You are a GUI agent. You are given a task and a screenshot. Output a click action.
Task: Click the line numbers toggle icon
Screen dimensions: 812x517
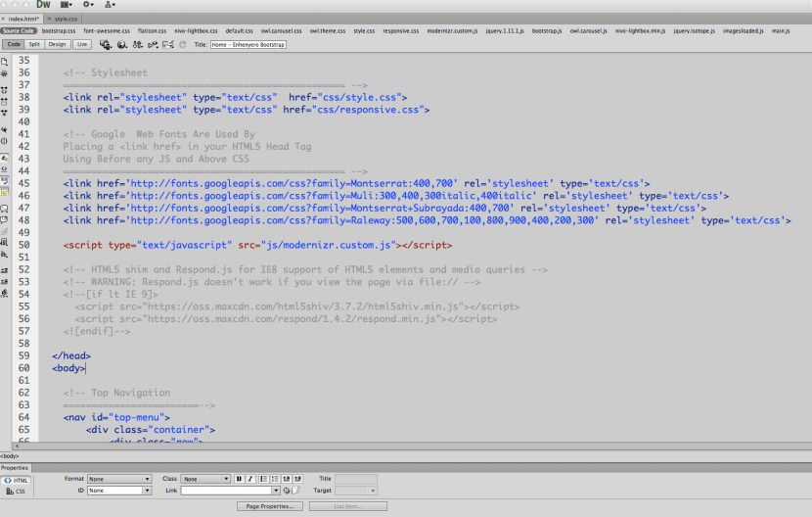(x=4, y=159)
